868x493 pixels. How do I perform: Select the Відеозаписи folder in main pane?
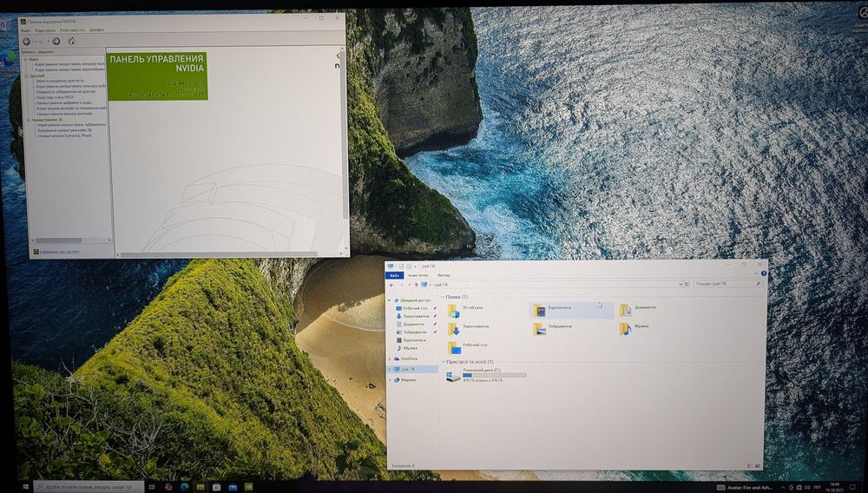[572, 311]
